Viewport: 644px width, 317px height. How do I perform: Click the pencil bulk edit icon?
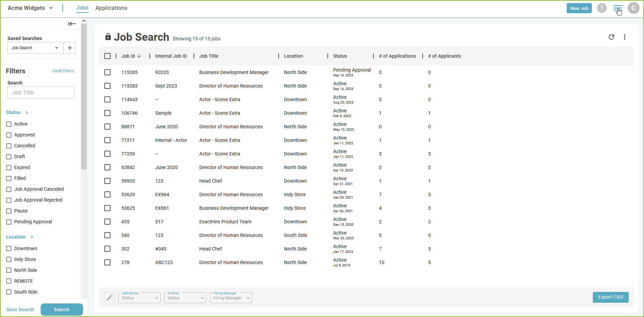coord(109,298)
